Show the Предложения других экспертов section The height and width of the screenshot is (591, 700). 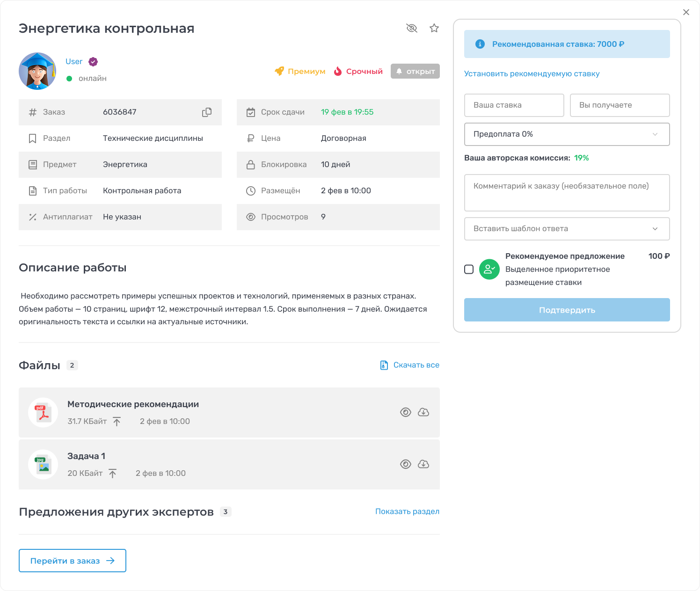tap(407, 511)
